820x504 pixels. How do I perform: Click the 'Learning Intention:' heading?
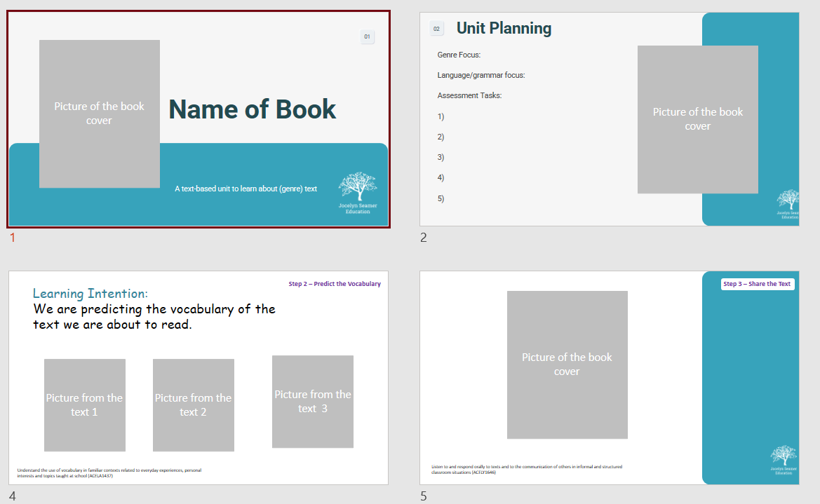tap(90, 293)
